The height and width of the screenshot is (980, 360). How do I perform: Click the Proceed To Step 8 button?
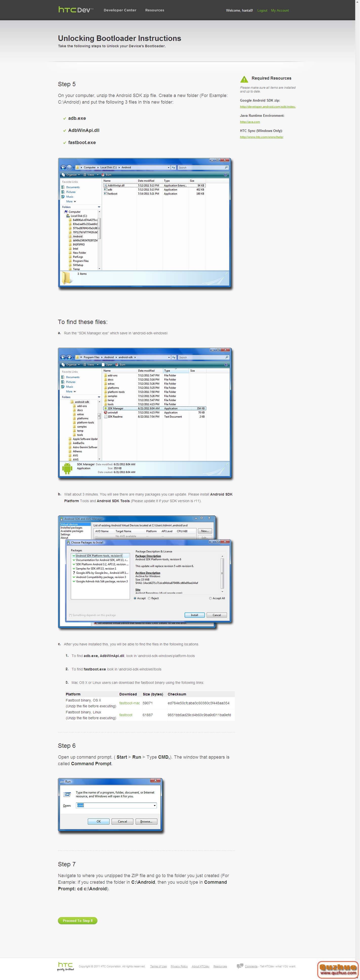pos(78,920)
